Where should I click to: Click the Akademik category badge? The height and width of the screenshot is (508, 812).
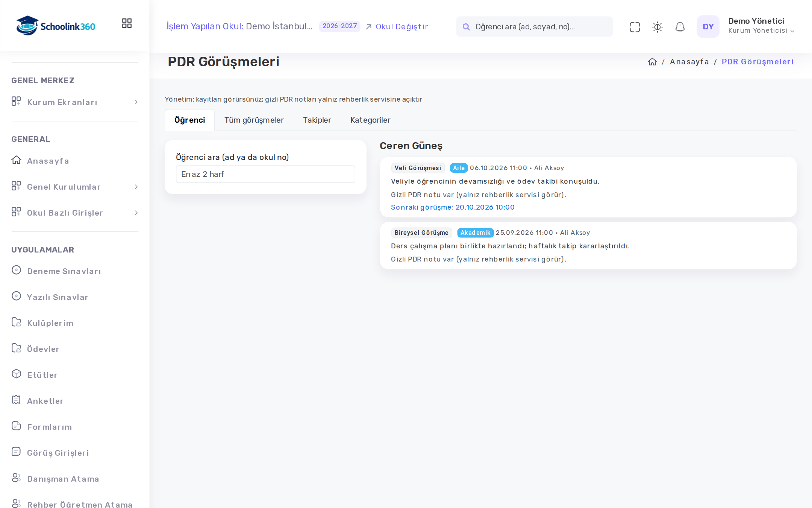tap(475, 233)
